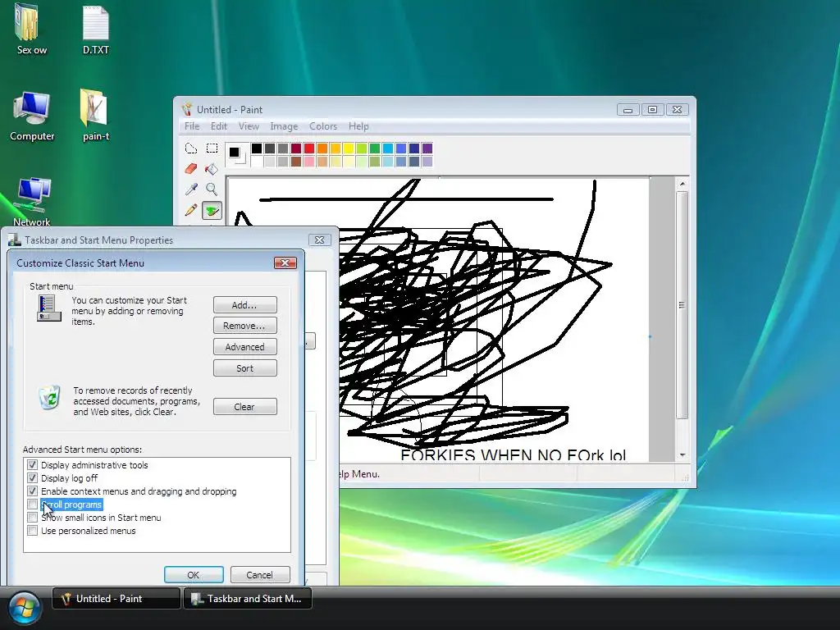
Task: Maximize the Paint window
Action: click(652, 110)
